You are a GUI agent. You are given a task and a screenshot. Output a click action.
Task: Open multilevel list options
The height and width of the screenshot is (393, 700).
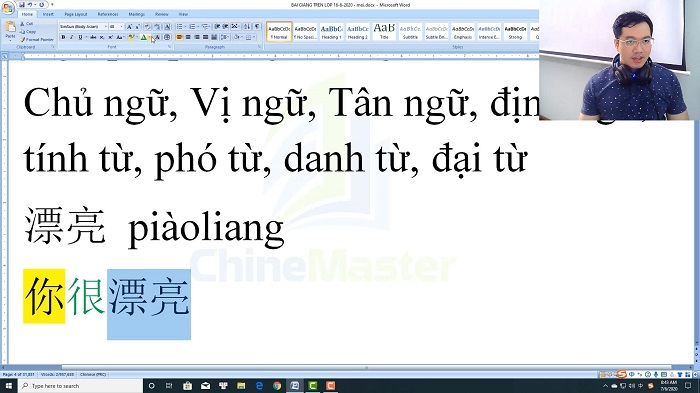coord(206,27)
